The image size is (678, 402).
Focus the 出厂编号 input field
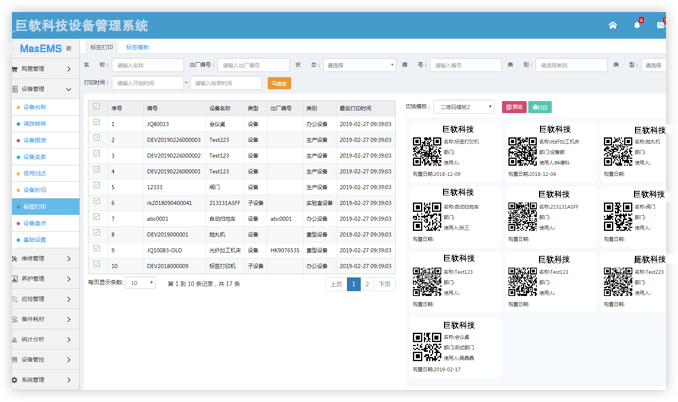click(253, 65)
